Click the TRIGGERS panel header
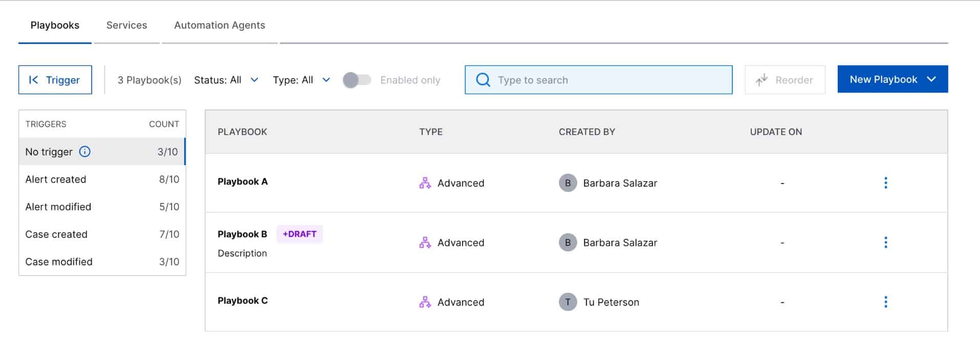 (46, 124)
